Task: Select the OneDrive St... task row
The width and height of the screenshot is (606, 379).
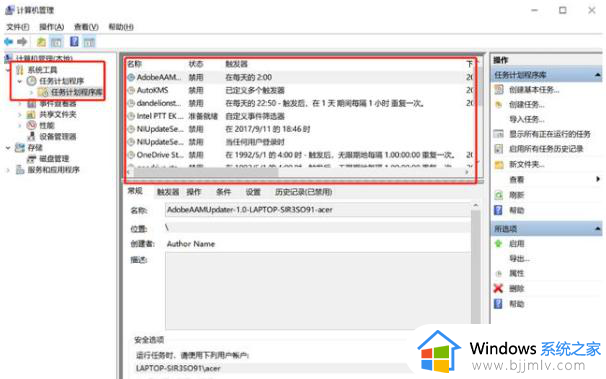Action: pos(301,155)
